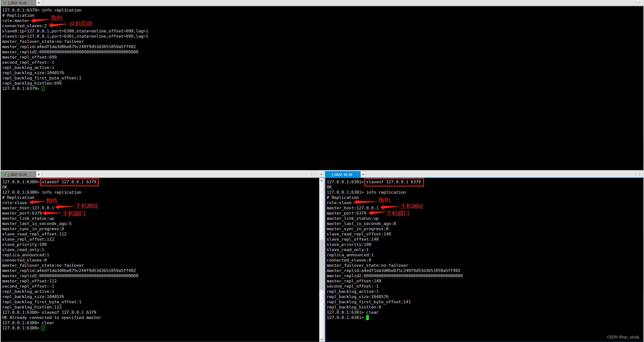
Task: Click the bottom-left pane's scrollbar thumb
Action: (321, 265)
